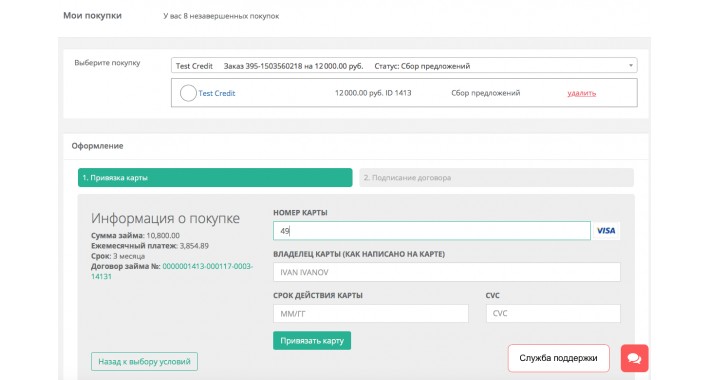Click the удалить link for Test Credit
Viewport: 710px width, 380px height.
pos(581,93)
